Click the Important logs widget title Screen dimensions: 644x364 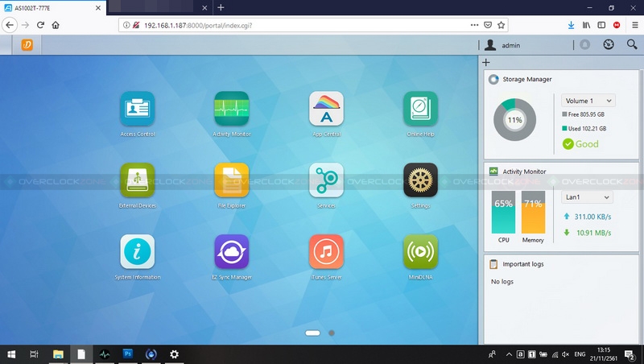522,264
